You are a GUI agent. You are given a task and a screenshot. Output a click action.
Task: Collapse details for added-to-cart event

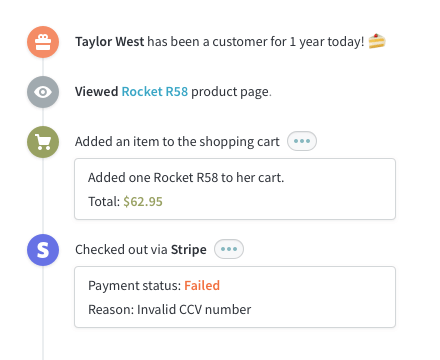[302, 141]
